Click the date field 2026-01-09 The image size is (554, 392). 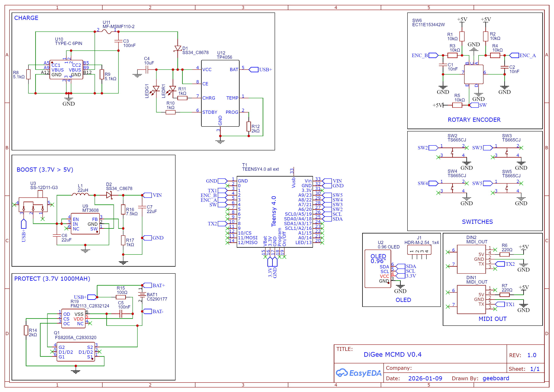click(x=425, y=378)
